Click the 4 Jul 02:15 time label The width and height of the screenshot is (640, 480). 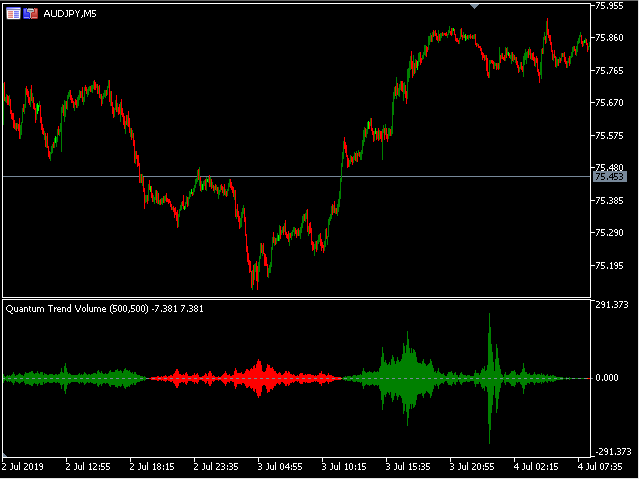coord(536,467)
